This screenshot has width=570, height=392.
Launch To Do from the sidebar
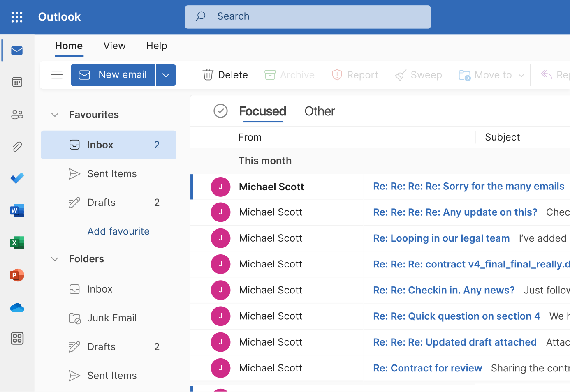coord(17,178)
